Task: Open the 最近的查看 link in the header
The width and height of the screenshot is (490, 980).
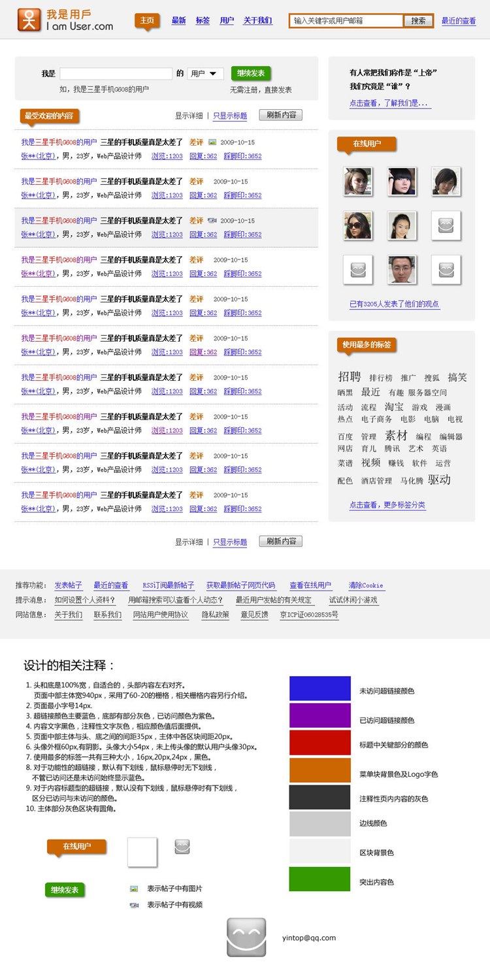Action: [459, 21]
